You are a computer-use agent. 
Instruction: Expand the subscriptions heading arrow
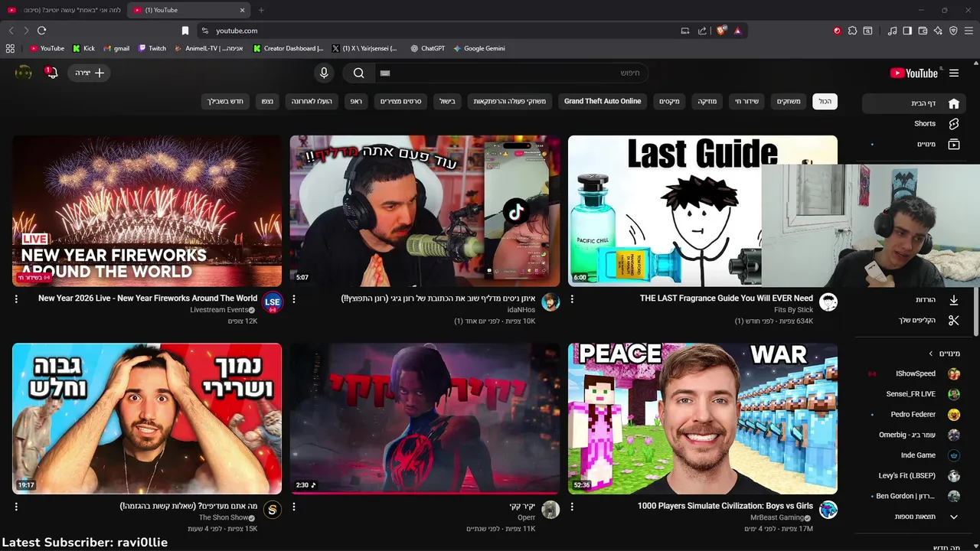[x=931, y=354]
